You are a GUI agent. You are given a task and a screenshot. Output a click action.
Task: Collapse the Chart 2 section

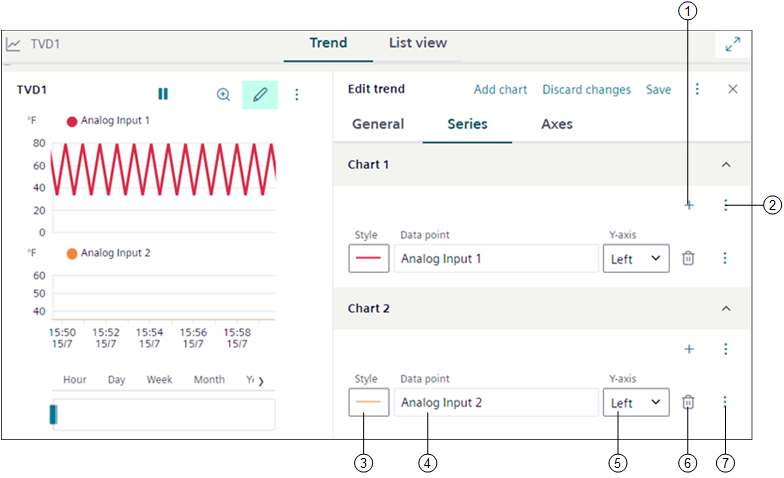point(726,309)
